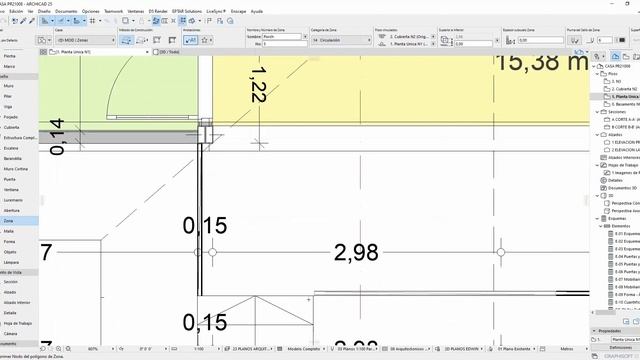The width and height of the screenshot is (640, 360).
Task: Select the Marco marquee tool
Action: pyautogui.click(x=9, y=66)
